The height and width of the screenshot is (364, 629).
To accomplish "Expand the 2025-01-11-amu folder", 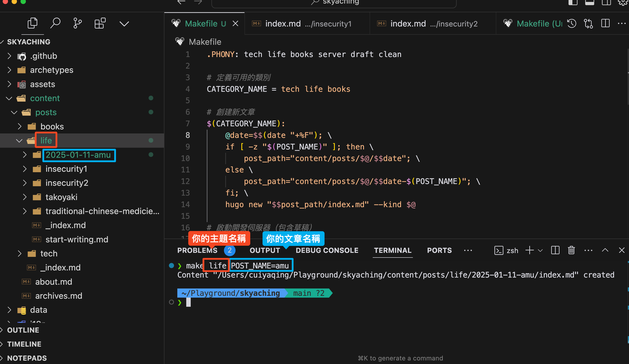I will tap(82, 155).
